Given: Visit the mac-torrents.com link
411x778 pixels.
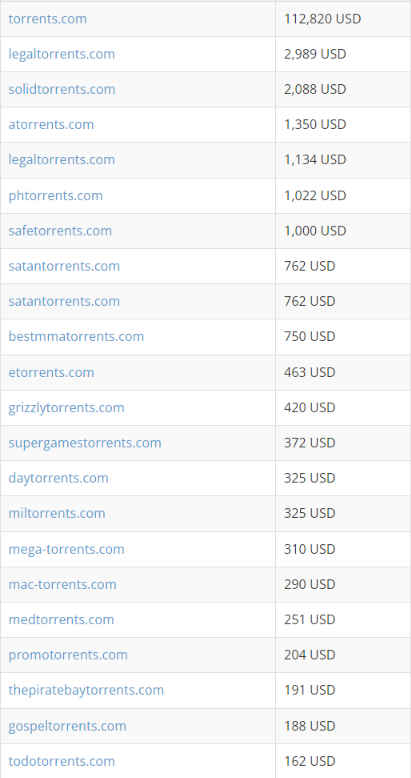Looking at the screenshot, I should (x=63, y=584).
